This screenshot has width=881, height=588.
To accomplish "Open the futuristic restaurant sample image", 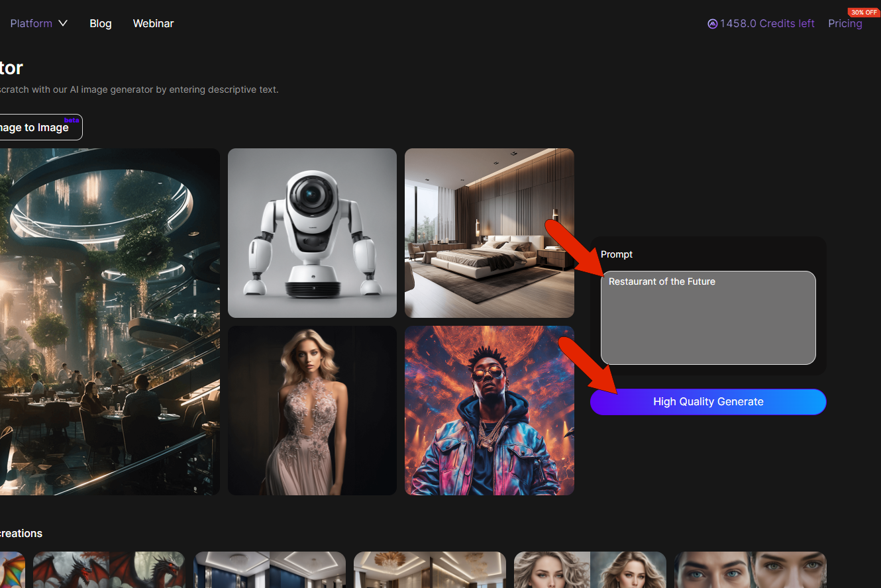I will coord(110,322).
